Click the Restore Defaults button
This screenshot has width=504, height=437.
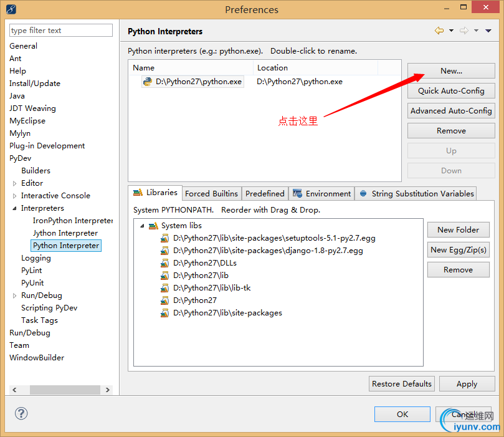point(402,383)
